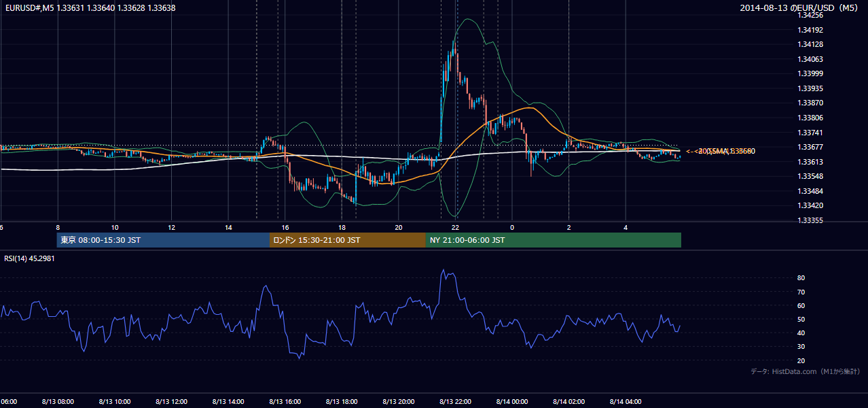Select the NY 21:00-06:00 JST session bar
The height and width of the screenshot is (408, 868).
point(554,240)
